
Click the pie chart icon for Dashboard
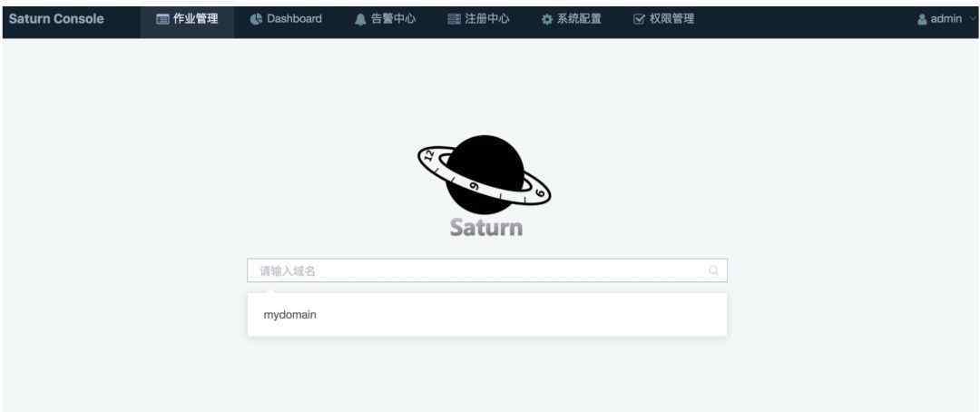(x=256, y=19)
